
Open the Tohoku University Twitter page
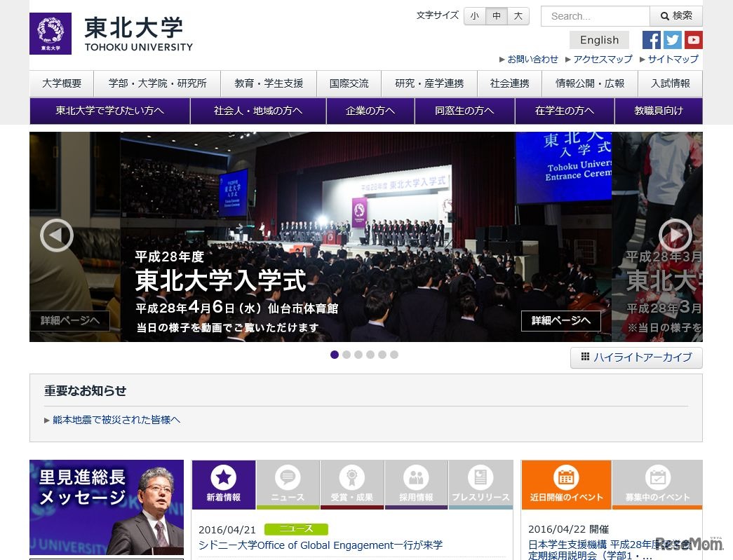pos(672,40)
